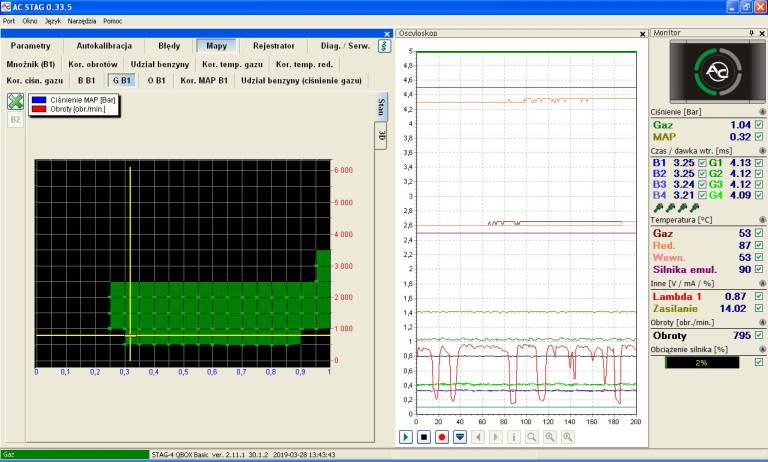Click the last magnifier zoom icon

[568, 437]
